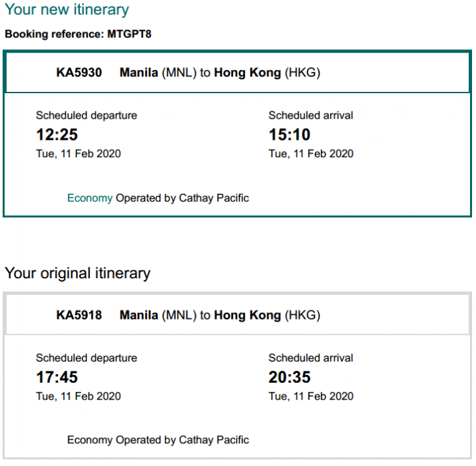Click the "Your new itinerary" heading
This screenshot has height=466, width=476.
pos(67,10)
